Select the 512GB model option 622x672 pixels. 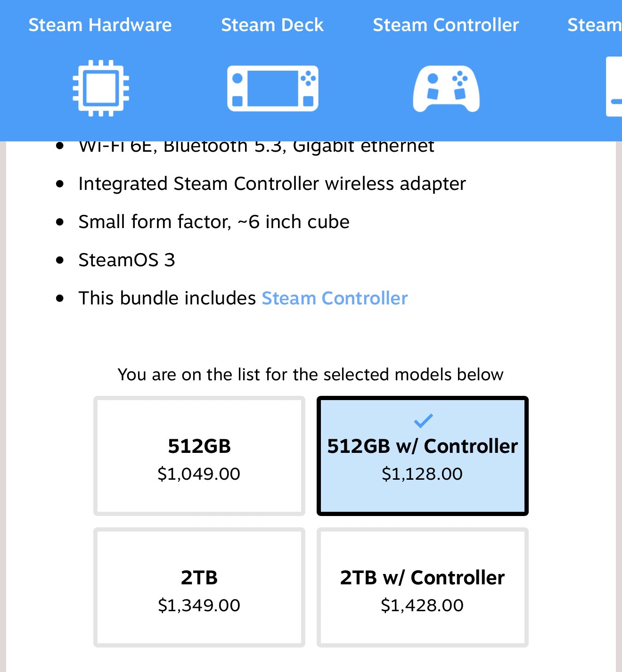click(199, 456)
